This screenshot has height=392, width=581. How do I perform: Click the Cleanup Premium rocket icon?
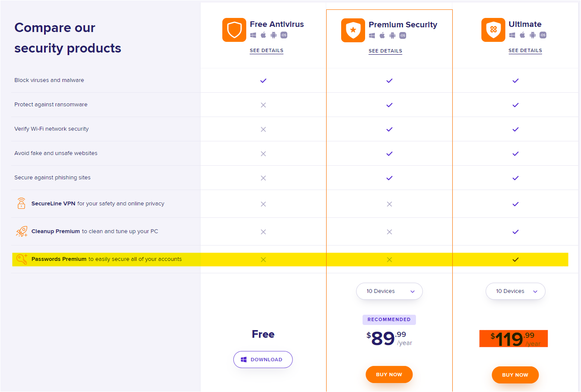21,231
